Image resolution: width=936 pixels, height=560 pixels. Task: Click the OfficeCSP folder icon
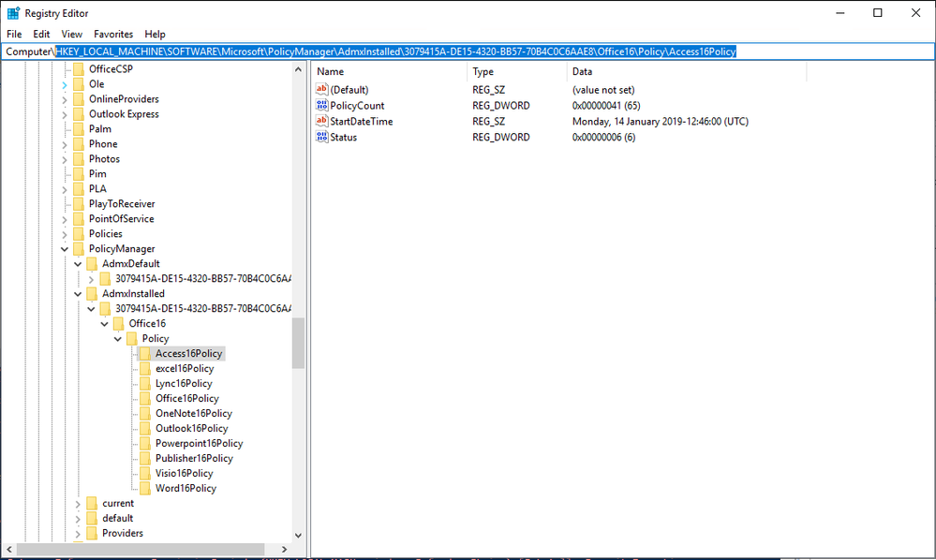79,69
